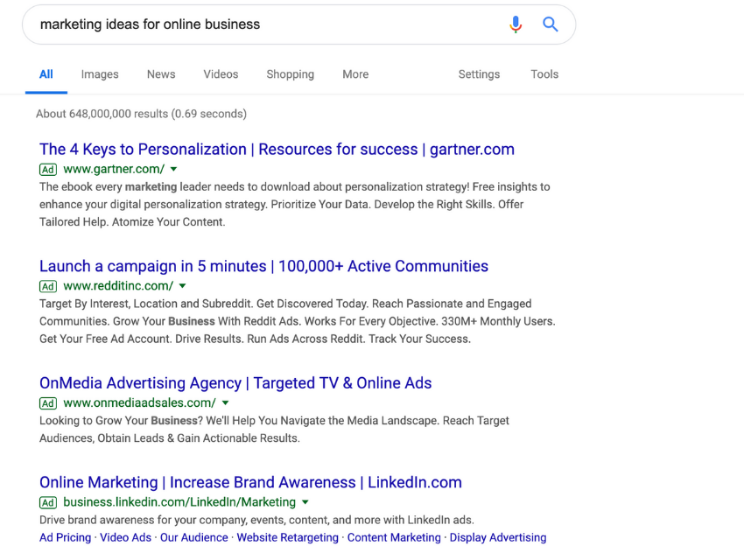The width and height of the screenshot is (744, 560).
Task: Open the Display Advertising sitelink
Action: 498,538
